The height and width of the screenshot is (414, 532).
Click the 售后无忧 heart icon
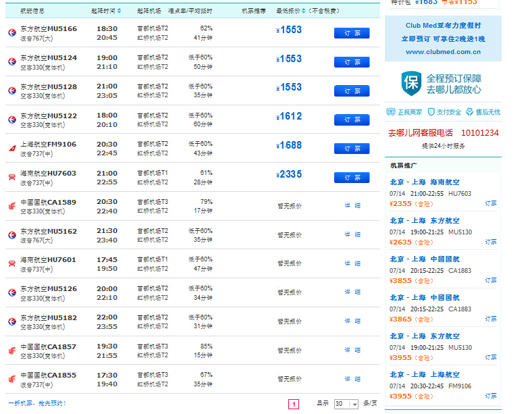coord(470,112)
